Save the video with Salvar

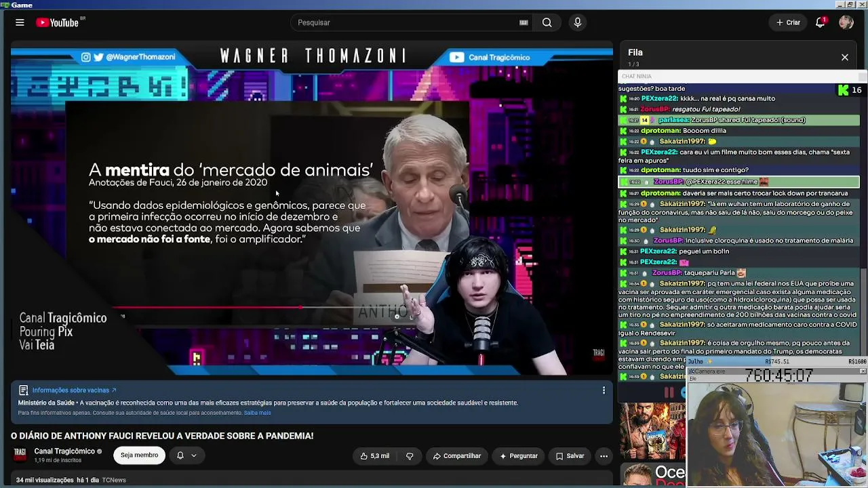[570, 456]
